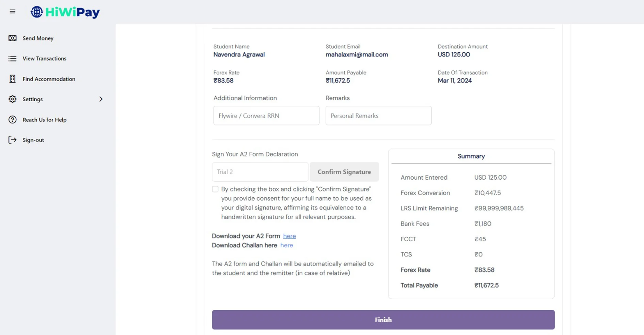Open the Send Money menu item

[x=38, y=38]
